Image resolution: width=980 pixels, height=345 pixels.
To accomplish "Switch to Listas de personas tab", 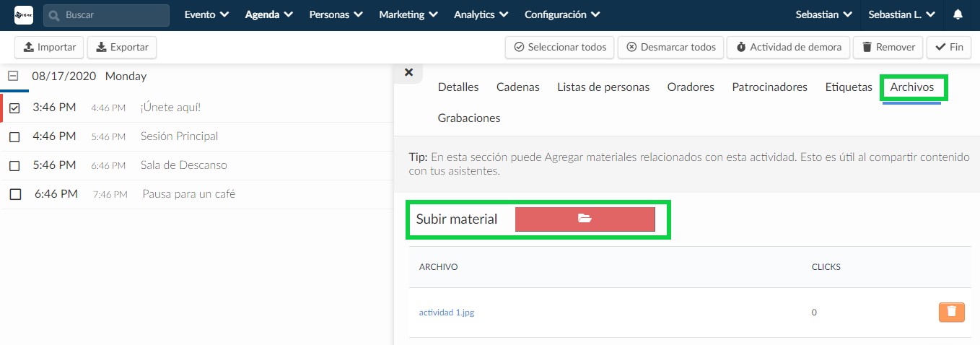I will point(603,87).
